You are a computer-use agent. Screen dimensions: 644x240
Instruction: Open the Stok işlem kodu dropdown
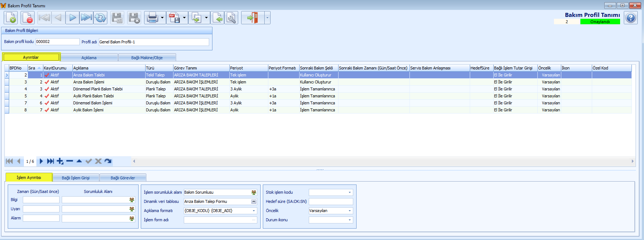[350, 193]
